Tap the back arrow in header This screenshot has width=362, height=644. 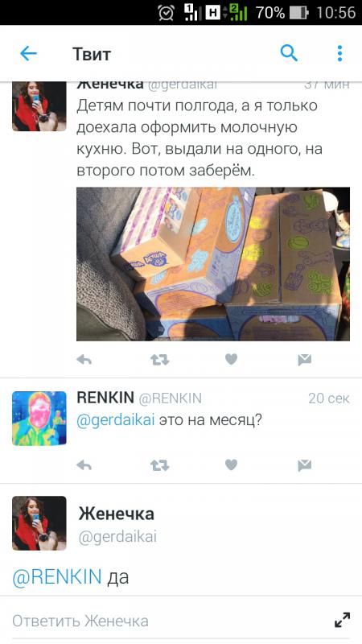tap(28, 53)
